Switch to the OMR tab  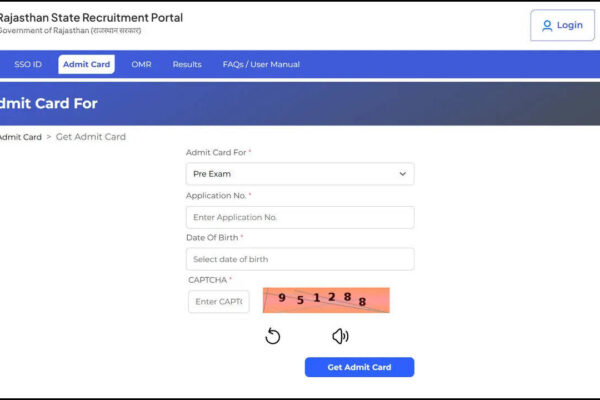click(141, 64)
